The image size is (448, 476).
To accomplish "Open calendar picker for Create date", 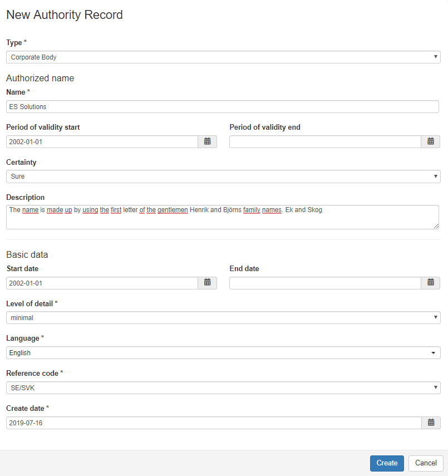I will pos(431,423).
